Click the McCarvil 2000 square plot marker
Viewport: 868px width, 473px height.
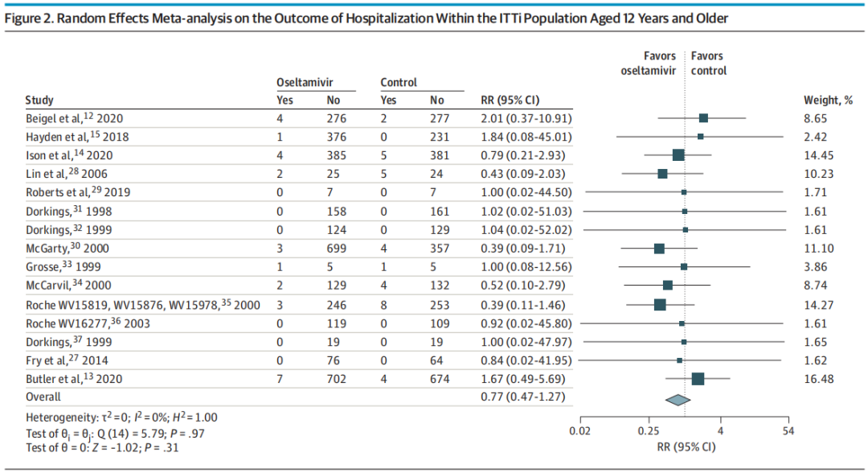point(667,285)
